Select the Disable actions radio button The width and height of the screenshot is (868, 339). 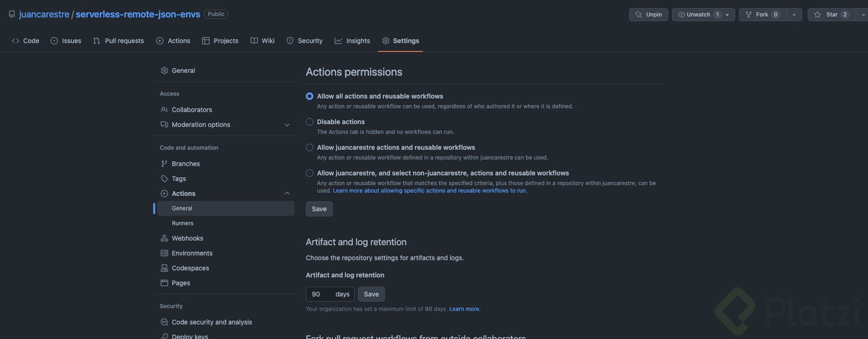(x=309, y=122)
